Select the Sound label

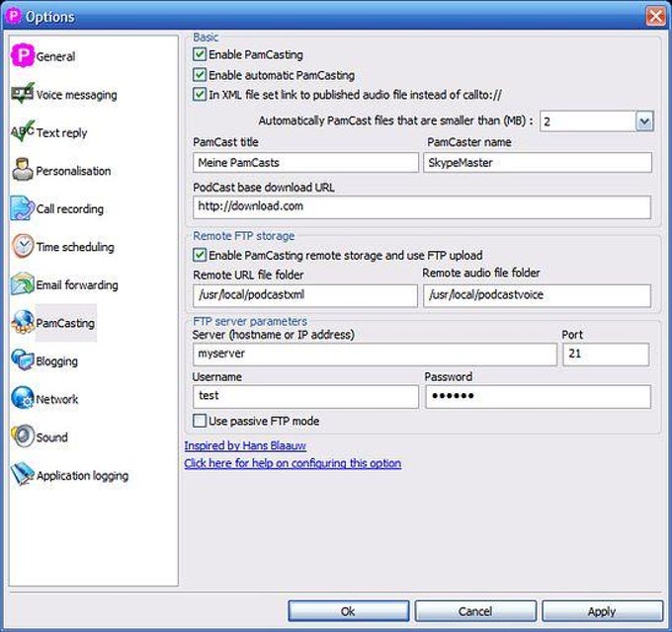click(51, 437)
